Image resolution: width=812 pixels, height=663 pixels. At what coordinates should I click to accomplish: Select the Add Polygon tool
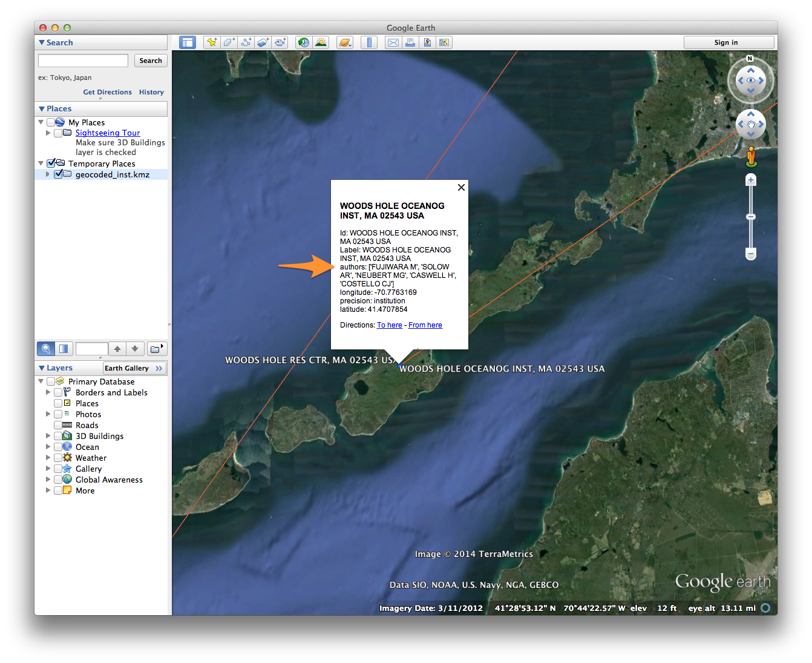click(x=229, y=42)
